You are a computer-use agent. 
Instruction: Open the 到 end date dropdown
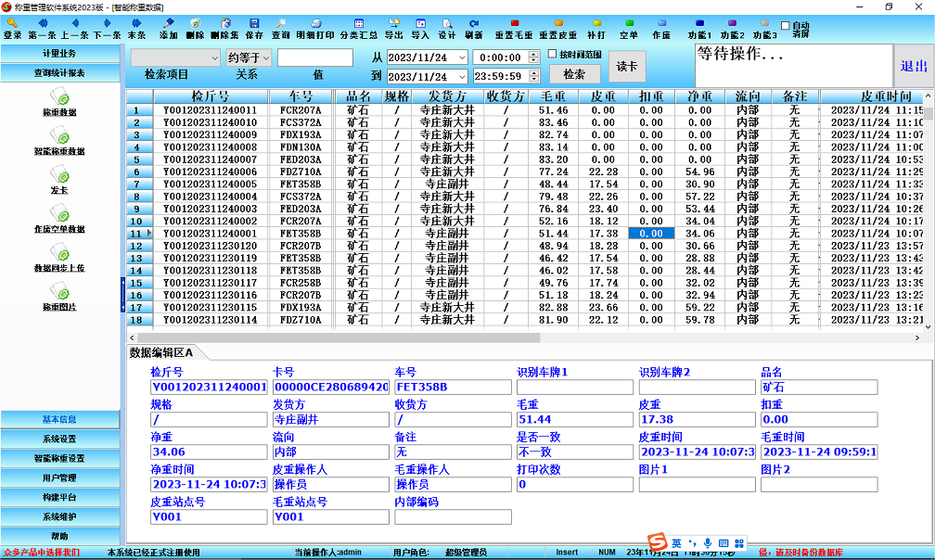pos(462,77)
